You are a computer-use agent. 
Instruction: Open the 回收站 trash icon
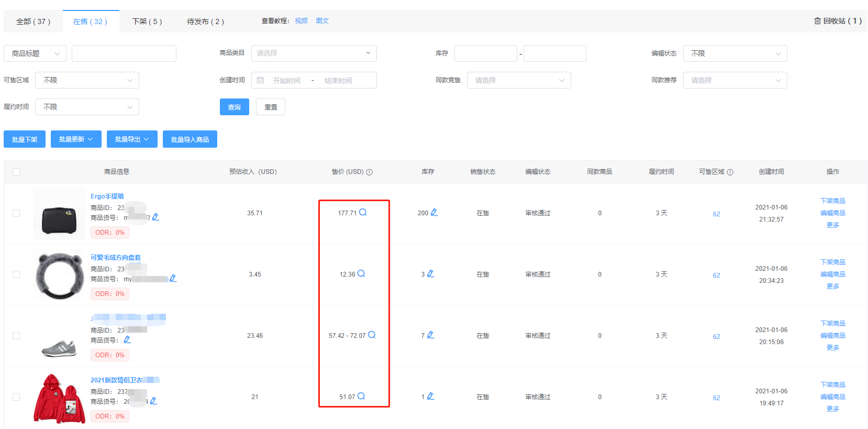click(x=817, y=21)
